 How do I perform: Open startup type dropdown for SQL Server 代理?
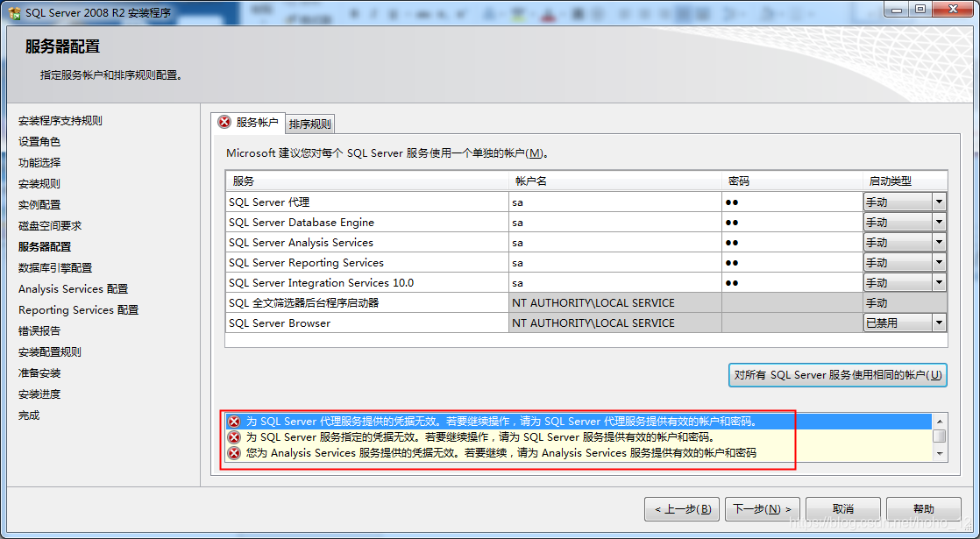point(939,202)
